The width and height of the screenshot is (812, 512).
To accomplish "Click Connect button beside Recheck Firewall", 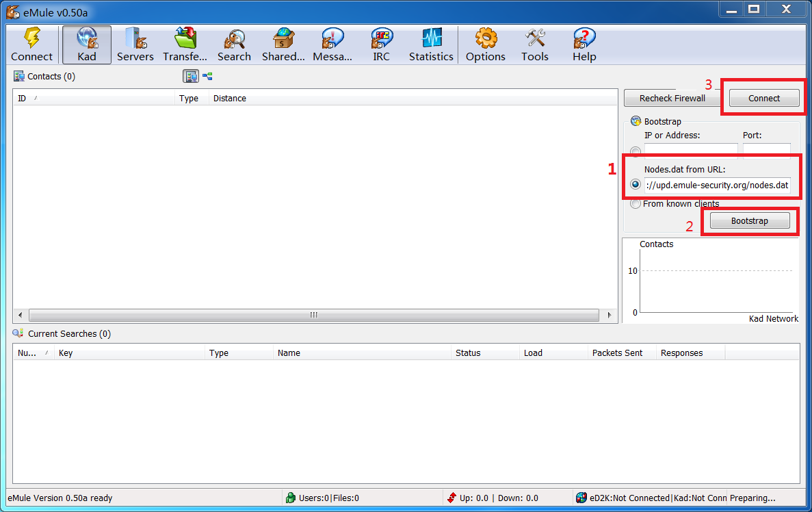I will (763, 98).
